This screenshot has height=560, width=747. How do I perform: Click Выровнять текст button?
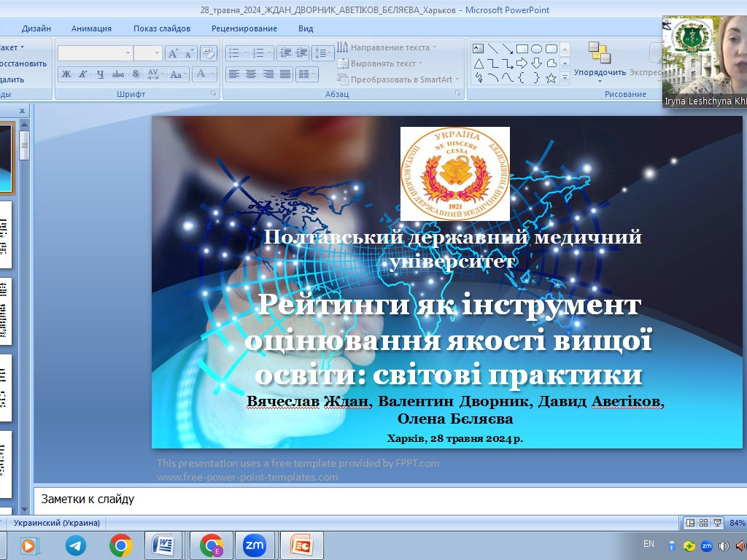[x=379, y=63]
